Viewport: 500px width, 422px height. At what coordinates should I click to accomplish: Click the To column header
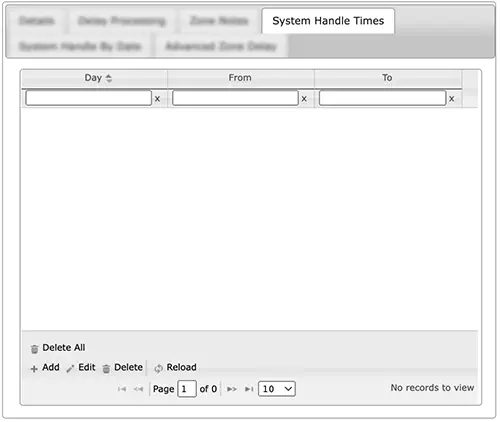click(x=387, y=78)
